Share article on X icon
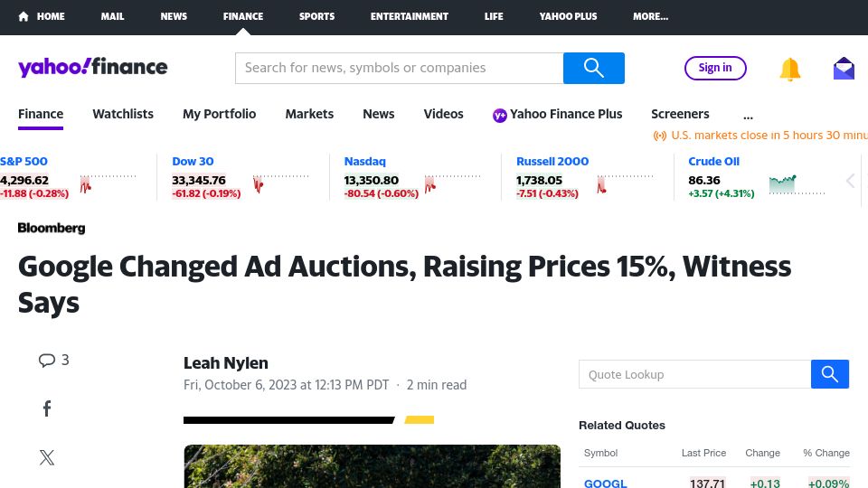The image size is (868, 488). click(x=47, y=457)
